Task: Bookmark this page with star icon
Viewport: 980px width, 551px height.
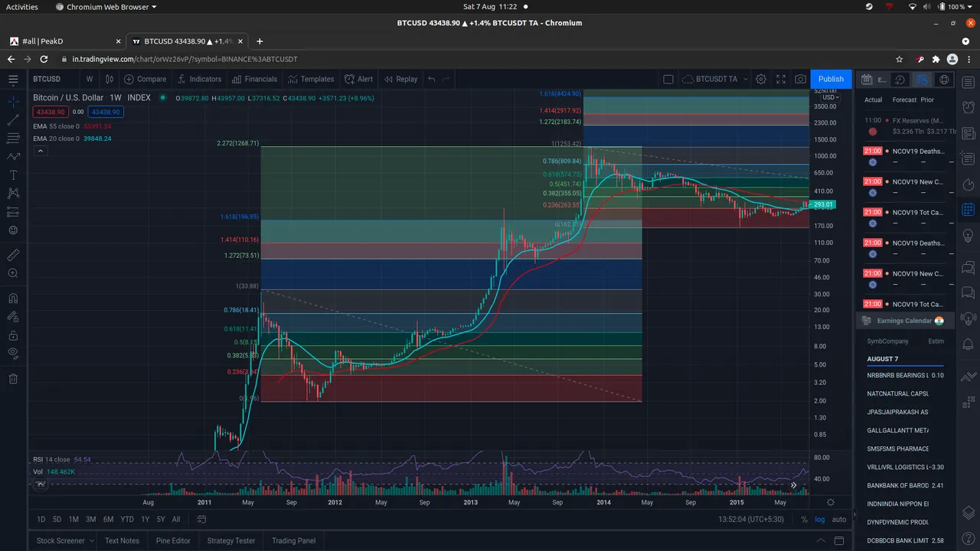Action: tap(899, 59)
